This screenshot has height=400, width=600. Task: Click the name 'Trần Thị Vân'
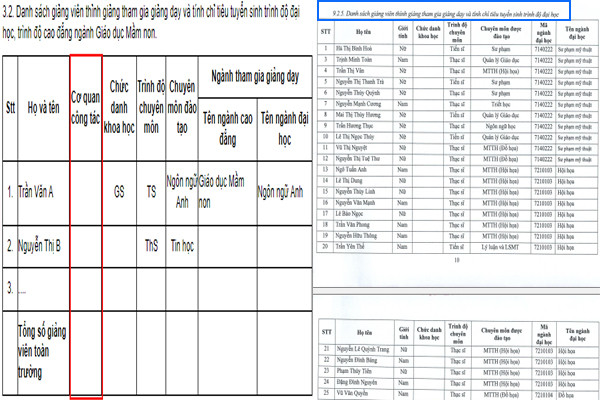[350, 71]
